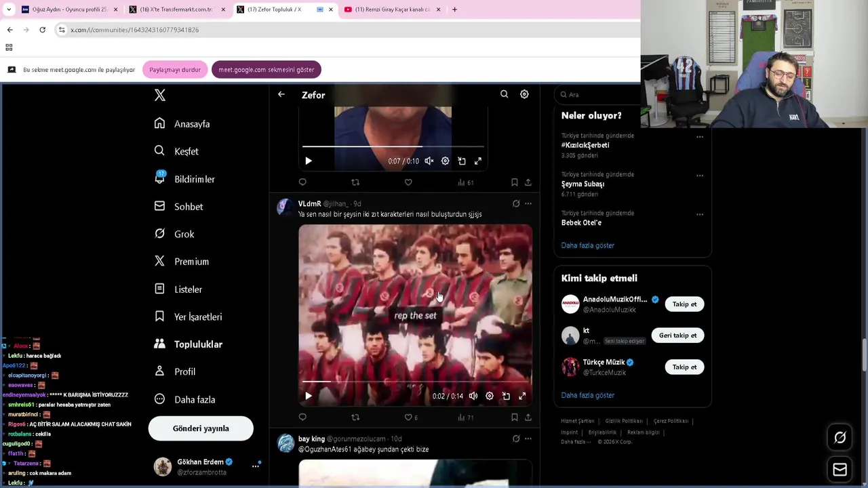
Task: Seek top video progress bar
Action: (x=393, y=146)
